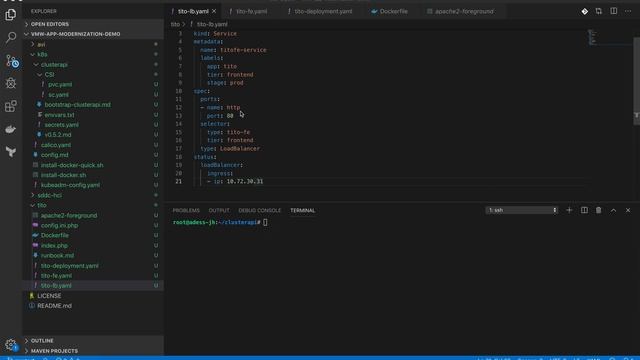Collapse the tito folder
Image resolution: width=640 pixels, height=360 pixels.
point(93,205)
